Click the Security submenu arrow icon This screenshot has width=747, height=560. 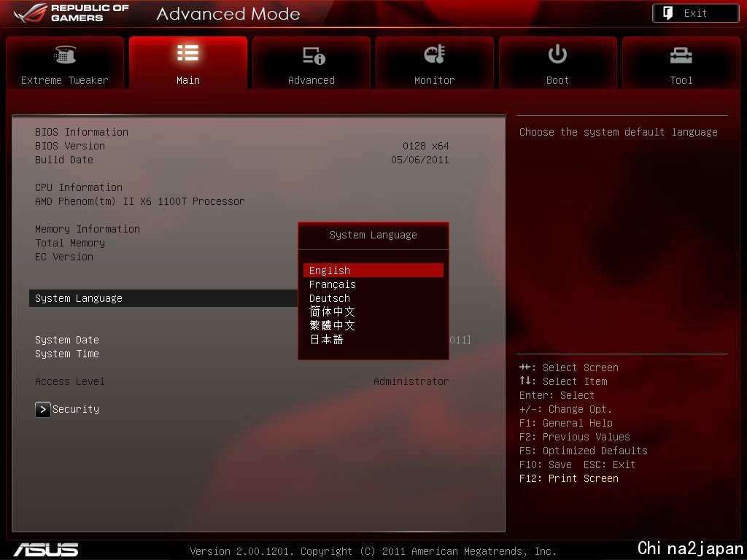(x=43, y=409)
